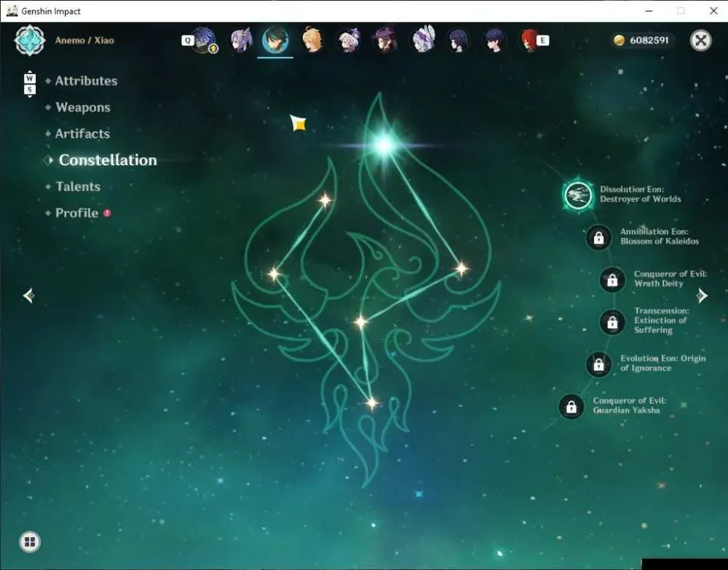Click the "Evolution Eon: Origin of Ignorance" label
The height and width of the screenshot is (570, 728).
662,363
